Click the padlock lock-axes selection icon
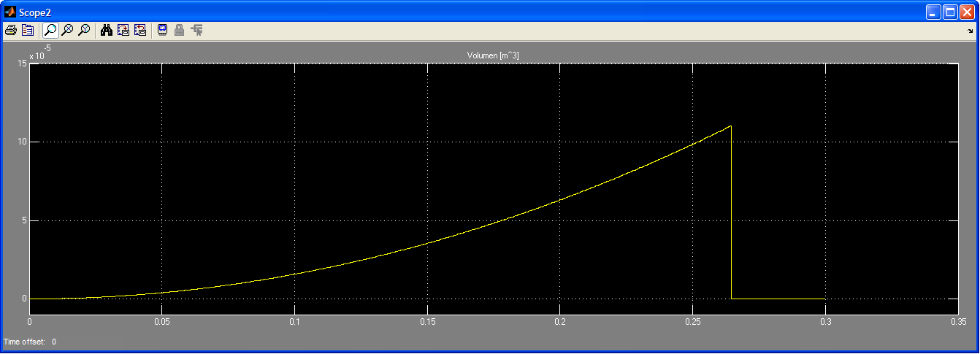Viewport: 980px width, 354px height. click(x=179, y=30)
